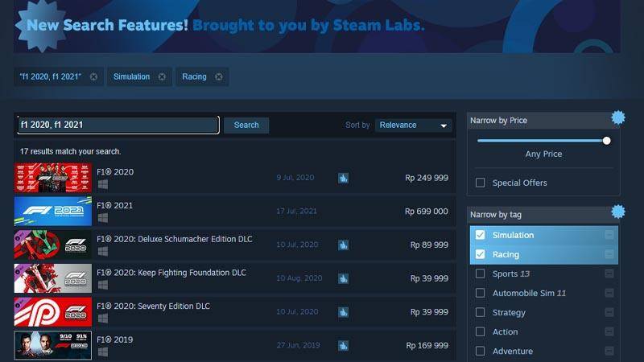Click the review thumb for Keep Fighting Foundation DLC
This screenshot has width=644, height=362.
[x=344, y=278]
